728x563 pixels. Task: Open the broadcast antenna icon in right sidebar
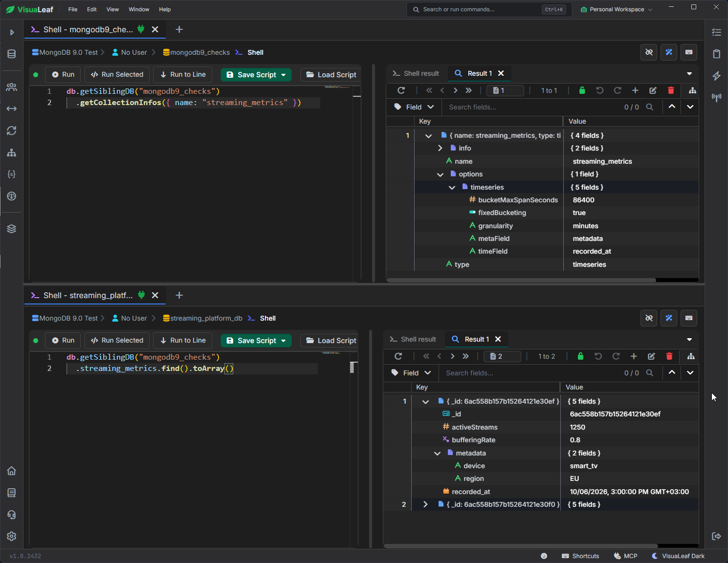coord(716,97)
